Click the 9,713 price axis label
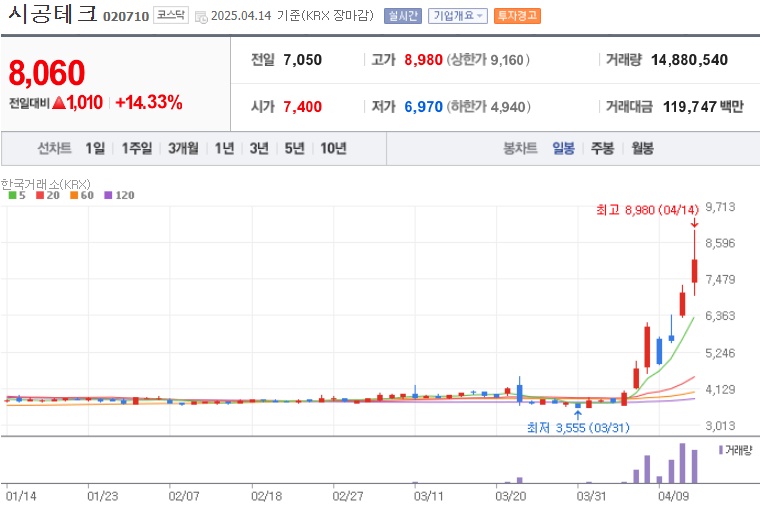 click(720, 207)
